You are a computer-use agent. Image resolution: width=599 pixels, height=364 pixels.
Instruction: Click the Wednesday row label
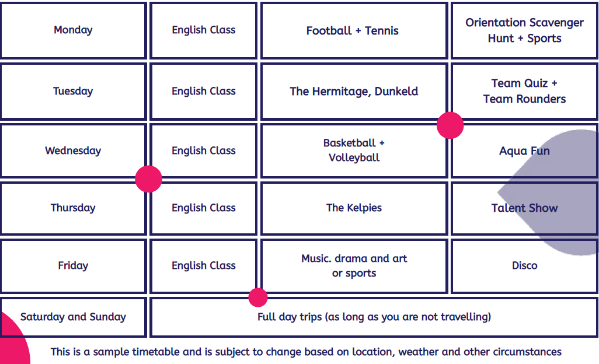(x=73, y=150)
